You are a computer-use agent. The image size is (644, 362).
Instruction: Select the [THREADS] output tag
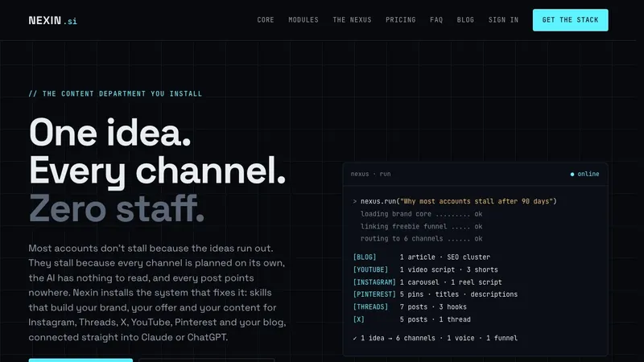370,307
